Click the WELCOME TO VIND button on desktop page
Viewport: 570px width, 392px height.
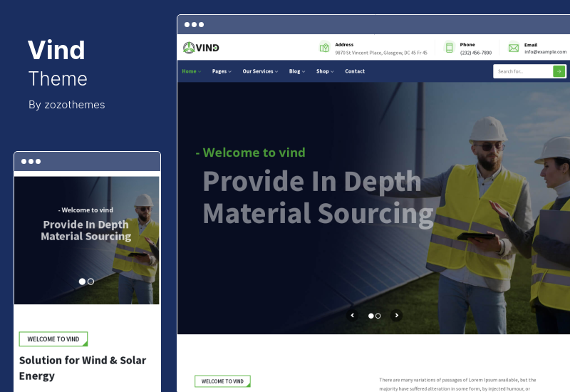(222, 381)
